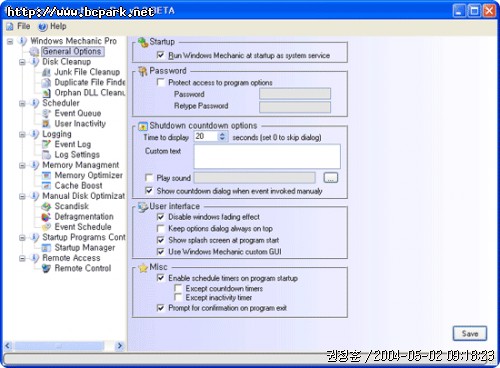Collapse the Remote Access tree node

pyautogui.click(x=22, y=258)
